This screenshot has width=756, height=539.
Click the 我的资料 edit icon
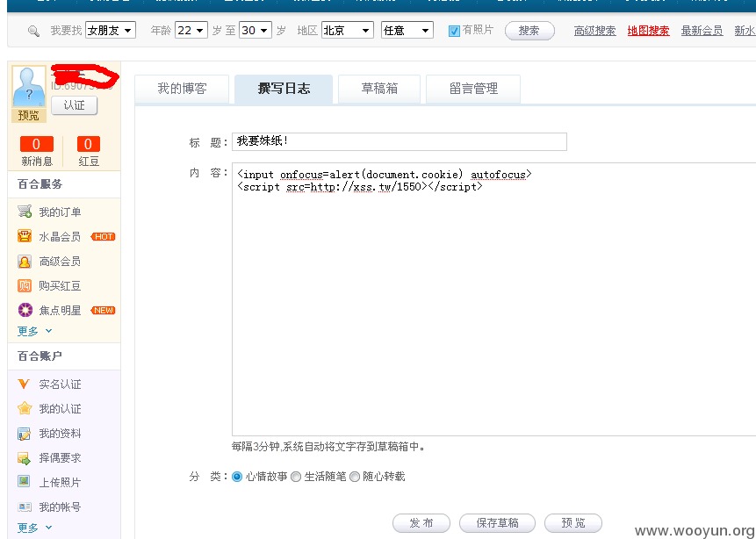(24, 434)
